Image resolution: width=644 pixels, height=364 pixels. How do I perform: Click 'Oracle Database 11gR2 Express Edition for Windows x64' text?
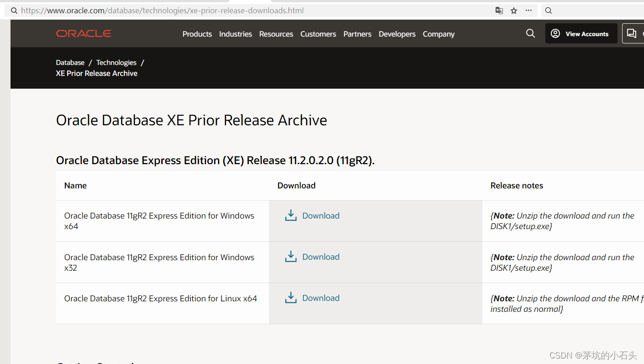pos(159,221)
